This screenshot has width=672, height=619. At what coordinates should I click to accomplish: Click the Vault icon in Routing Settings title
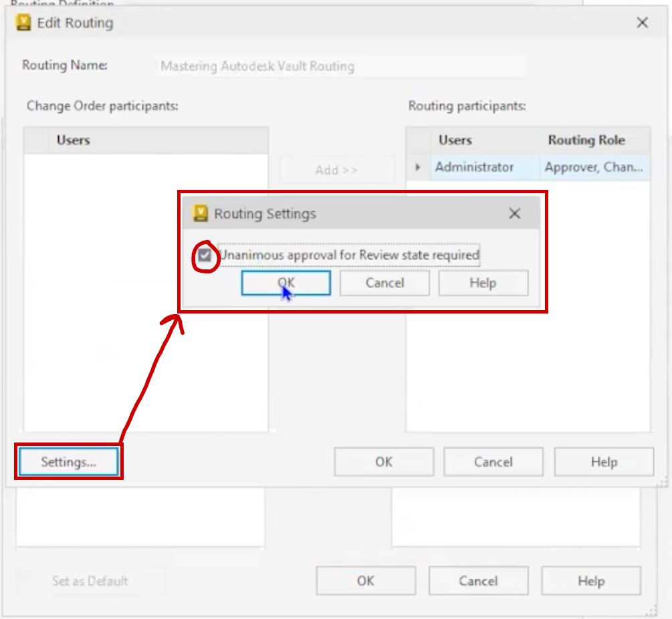200,213
